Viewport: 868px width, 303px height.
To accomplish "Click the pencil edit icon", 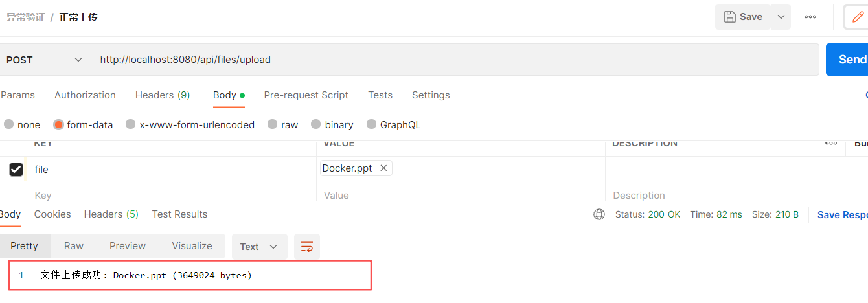I will click(858, 17).
